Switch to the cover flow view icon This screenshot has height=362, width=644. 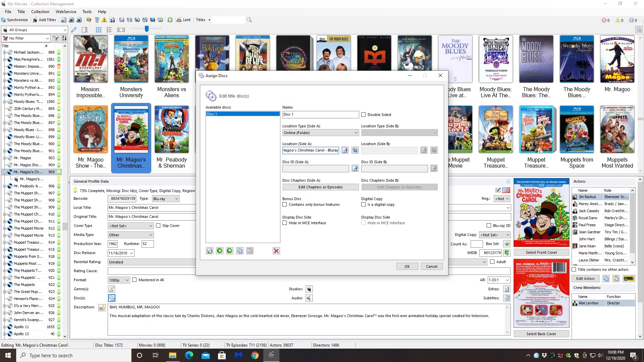click(x=121, y=30)
